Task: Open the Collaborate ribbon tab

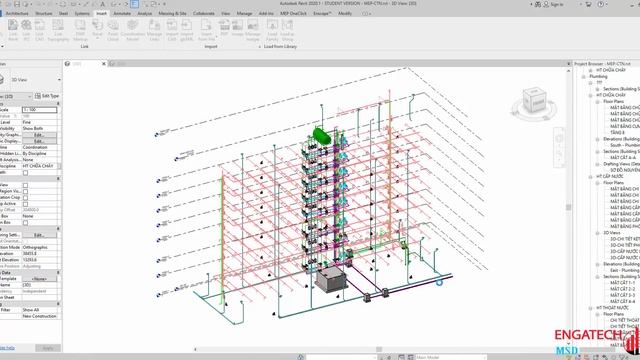Action: [x=204, y=13]
